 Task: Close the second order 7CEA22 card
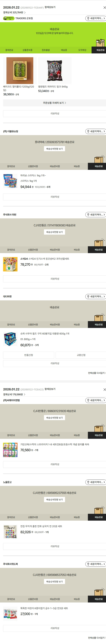click(104, 390)
